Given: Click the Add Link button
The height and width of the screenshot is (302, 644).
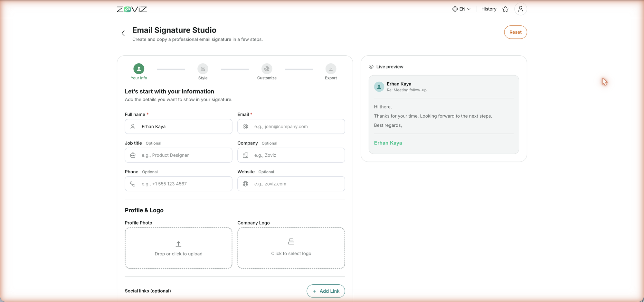Looking at the screenshot, I should tap(326, 291).
